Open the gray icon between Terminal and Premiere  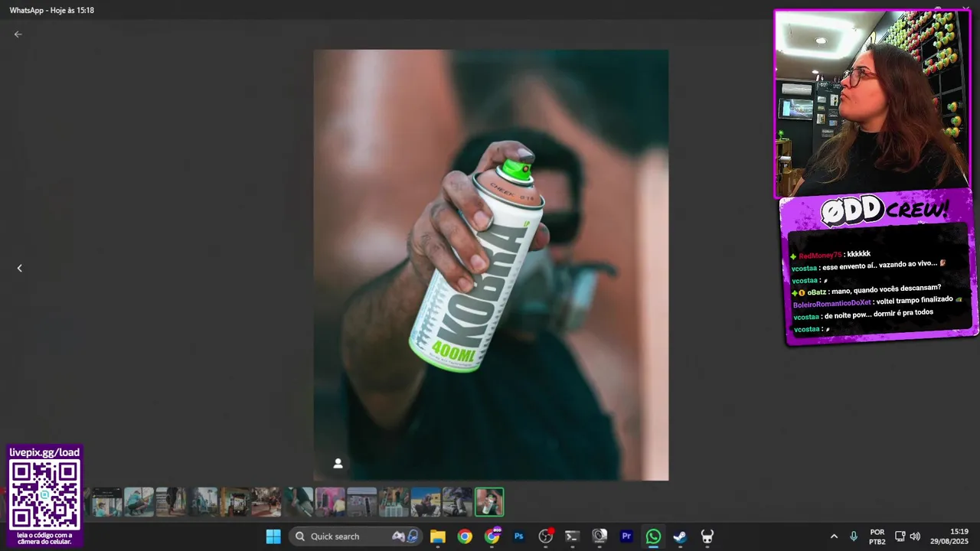click(599, 536)
